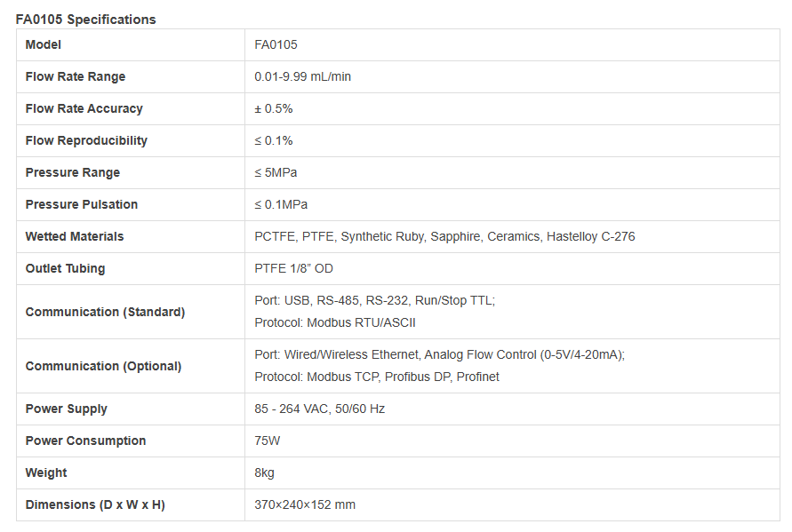792x532 pixels.
Task: Select the Modbus RTU/ASCII protocol line
Action: click(335, 322)
